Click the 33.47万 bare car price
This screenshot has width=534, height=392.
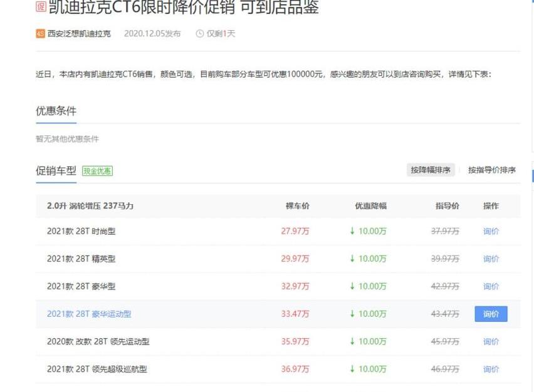coord(295,314)
